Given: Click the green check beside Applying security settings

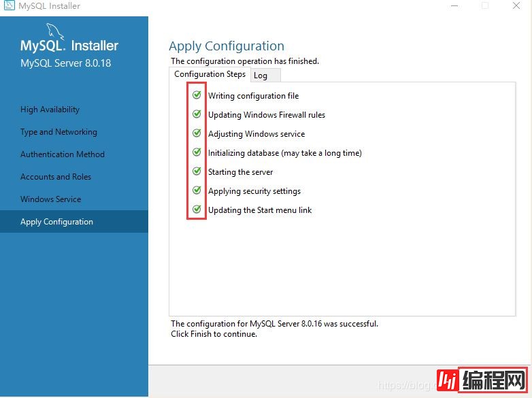Looking at the screenshot, I should 197,190.
